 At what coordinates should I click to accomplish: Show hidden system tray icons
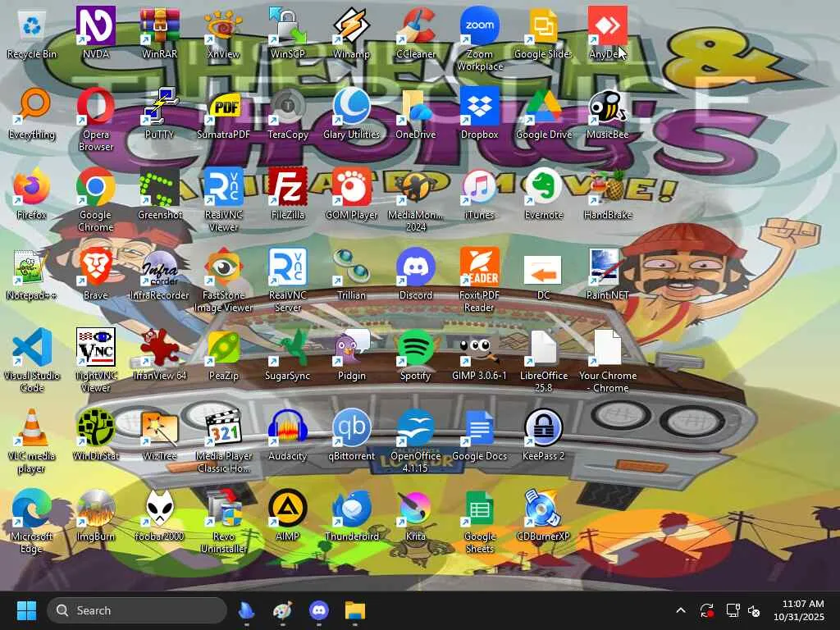[680, 610]
